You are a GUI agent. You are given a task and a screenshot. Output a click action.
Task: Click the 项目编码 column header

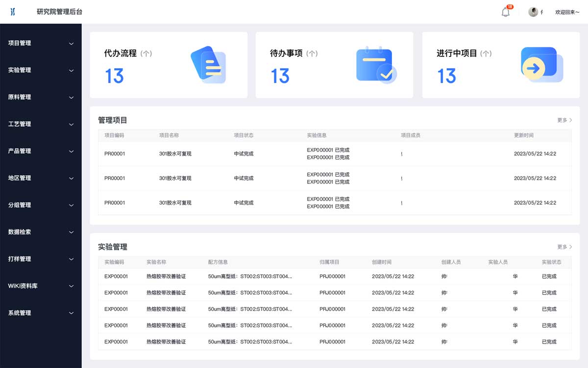click(x=114, y=135)
